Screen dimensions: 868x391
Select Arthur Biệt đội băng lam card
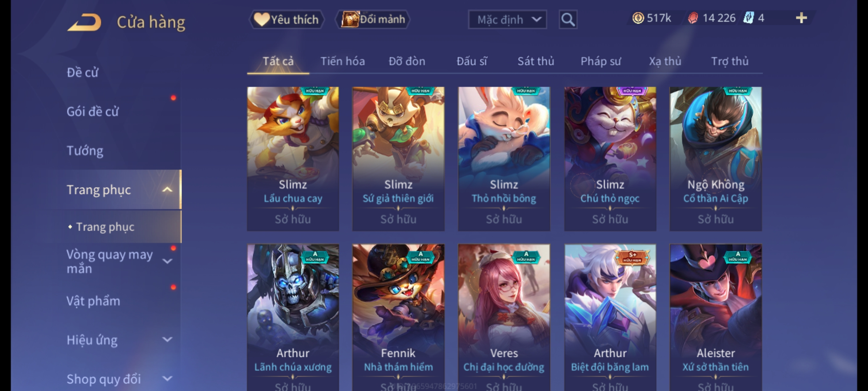pos(610,317)
